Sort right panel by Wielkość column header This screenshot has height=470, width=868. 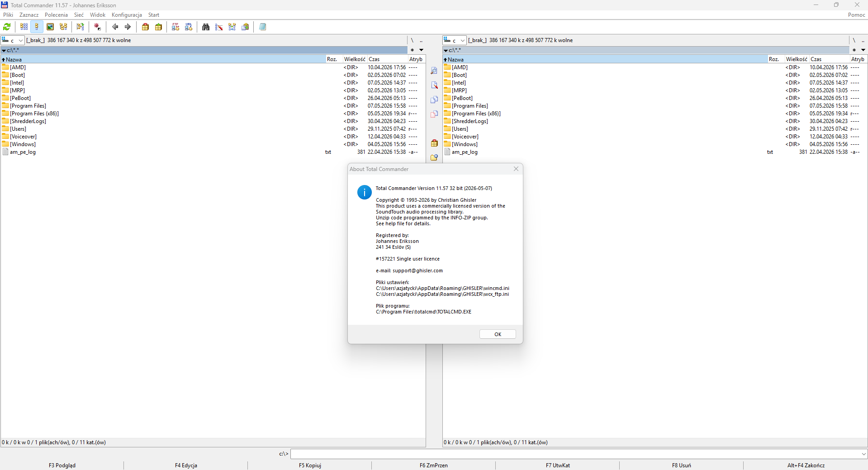797,59
